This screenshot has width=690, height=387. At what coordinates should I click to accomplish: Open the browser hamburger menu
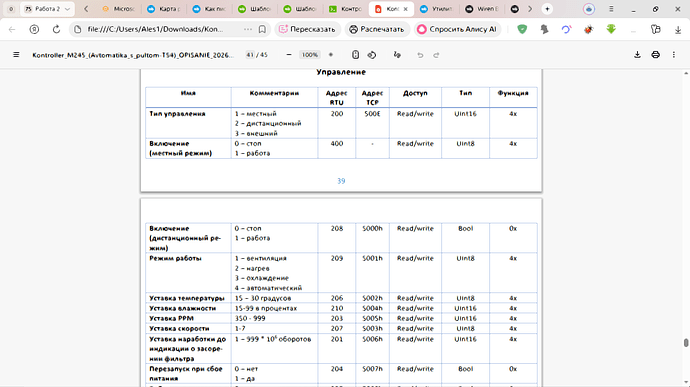611,9
